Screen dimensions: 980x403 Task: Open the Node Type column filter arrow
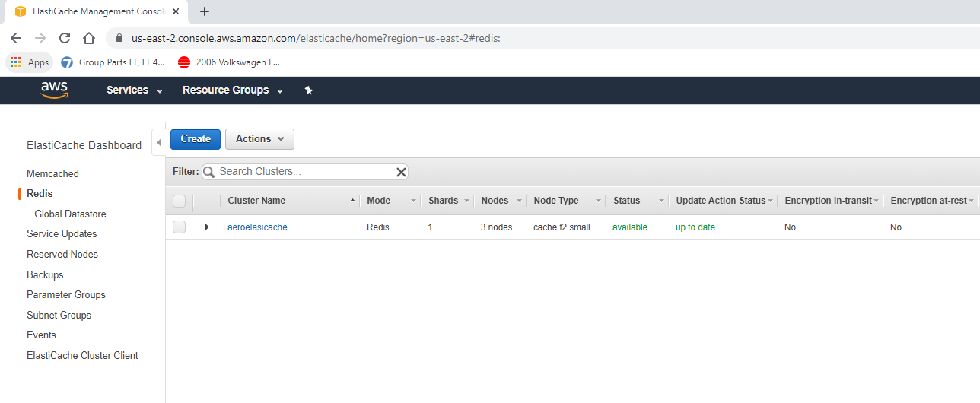(x=597, y=201)
